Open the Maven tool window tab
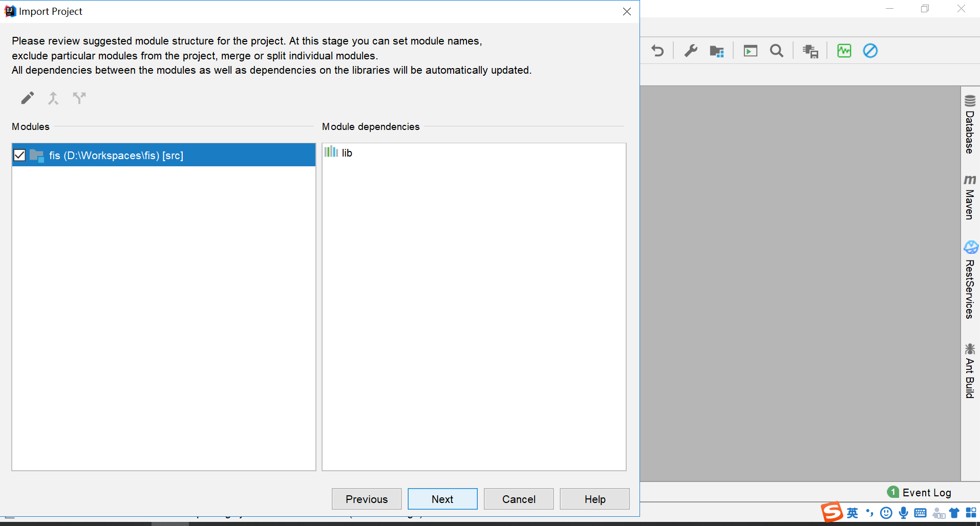The height and width of the screenshot is (526, 980). pos(970,197)
